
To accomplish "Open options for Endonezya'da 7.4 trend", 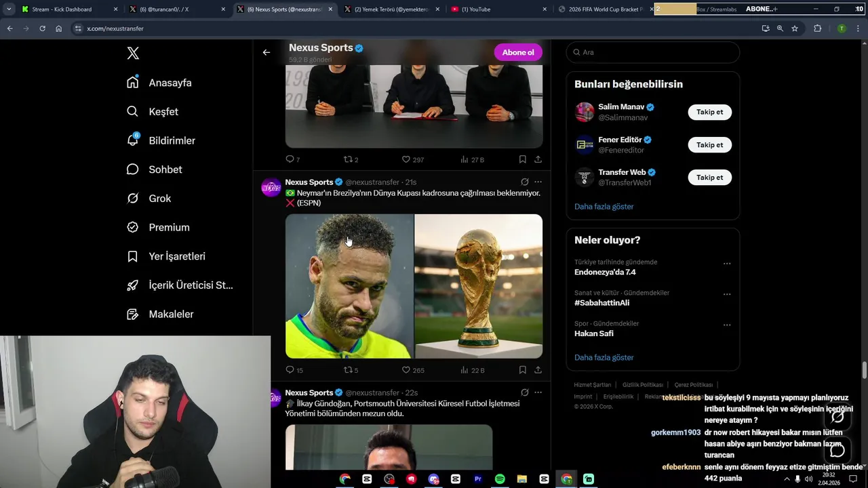I will (727, 264).
